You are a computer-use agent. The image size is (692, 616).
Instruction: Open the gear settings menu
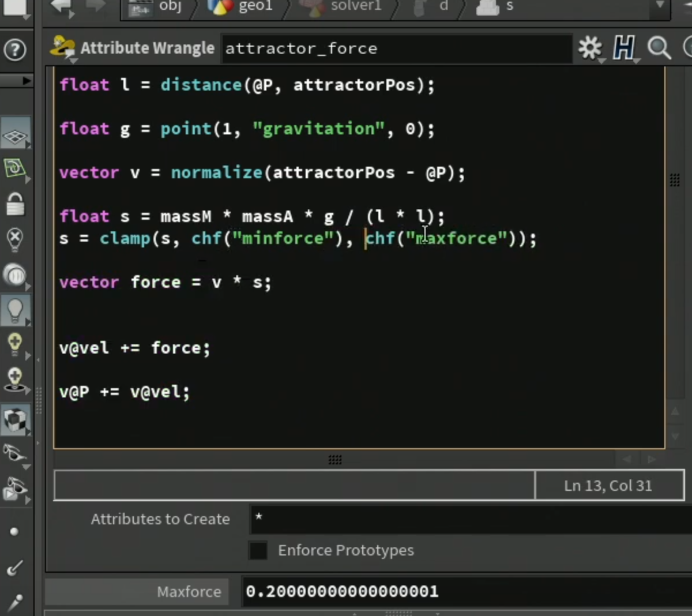[590, 48]
